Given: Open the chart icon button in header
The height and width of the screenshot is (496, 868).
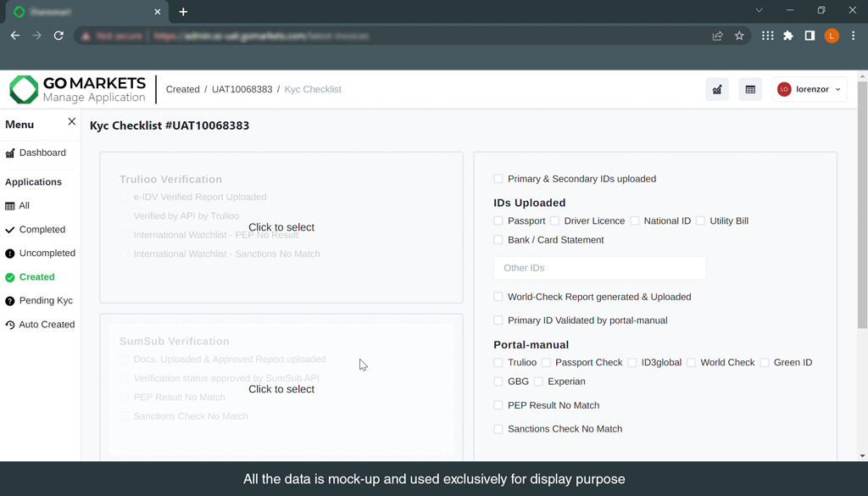Looking at the screenshot, I should 717,89.
